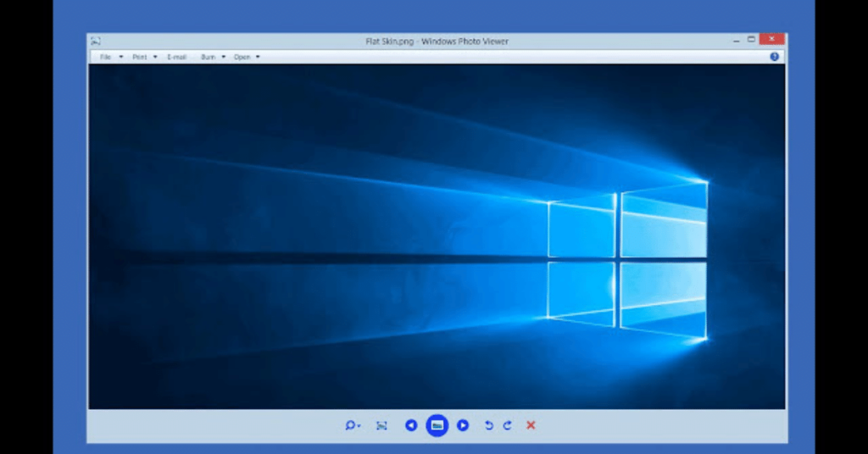Expand the Burn dropdown arrow
Screen dimensions: 868x454
pyautogui.click(x=224, y=57)
